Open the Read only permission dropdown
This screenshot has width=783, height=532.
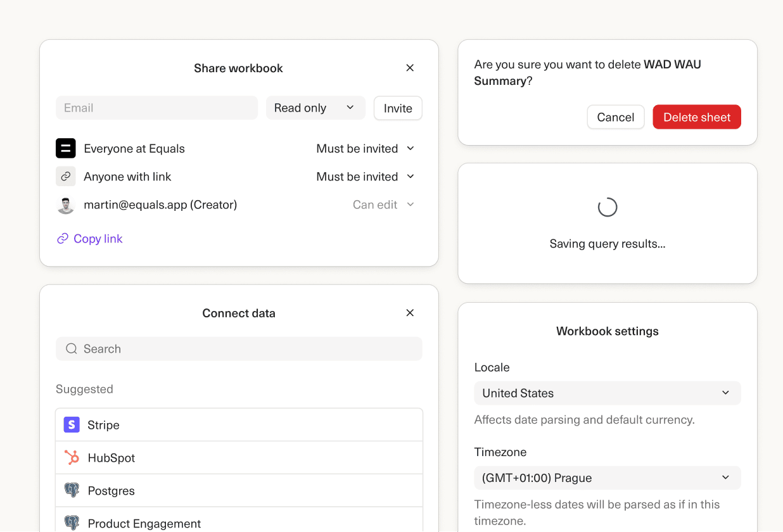point(315,108)
